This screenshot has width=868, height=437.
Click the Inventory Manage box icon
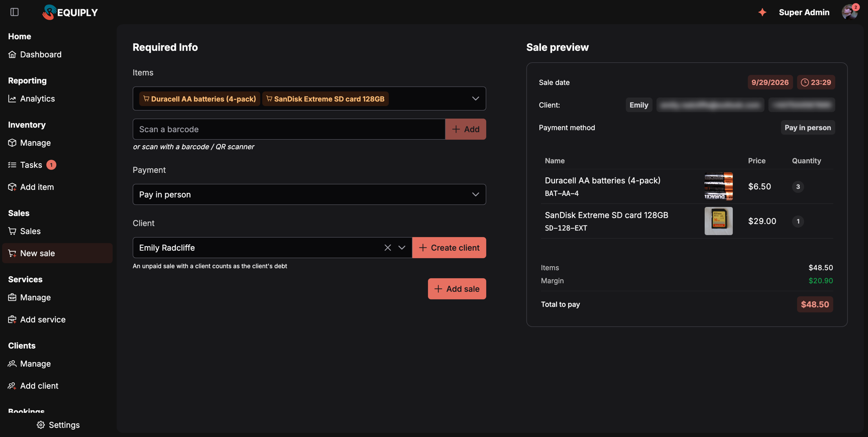pos(12,143)
